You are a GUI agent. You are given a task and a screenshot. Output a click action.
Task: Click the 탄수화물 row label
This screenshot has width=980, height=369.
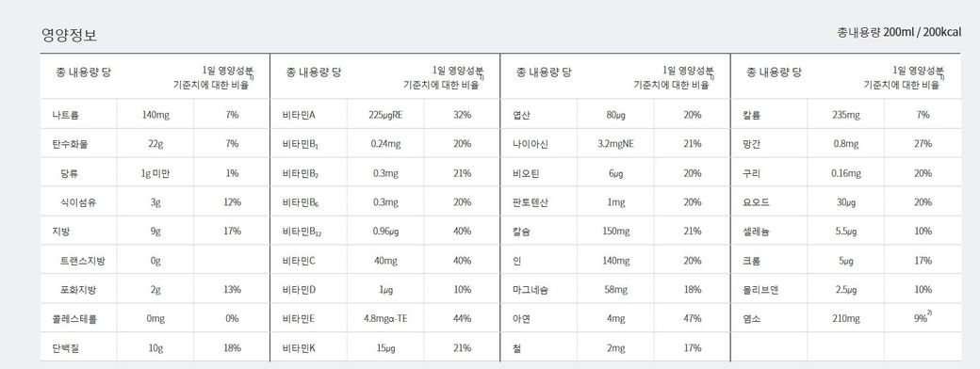(70, 144)
